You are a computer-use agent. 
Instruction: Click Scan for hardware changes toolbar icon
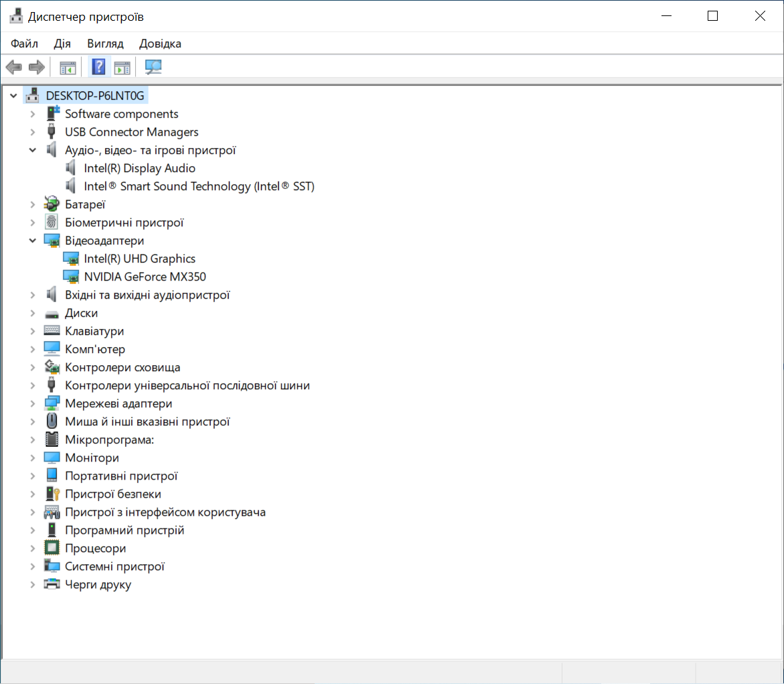point(154,67)
